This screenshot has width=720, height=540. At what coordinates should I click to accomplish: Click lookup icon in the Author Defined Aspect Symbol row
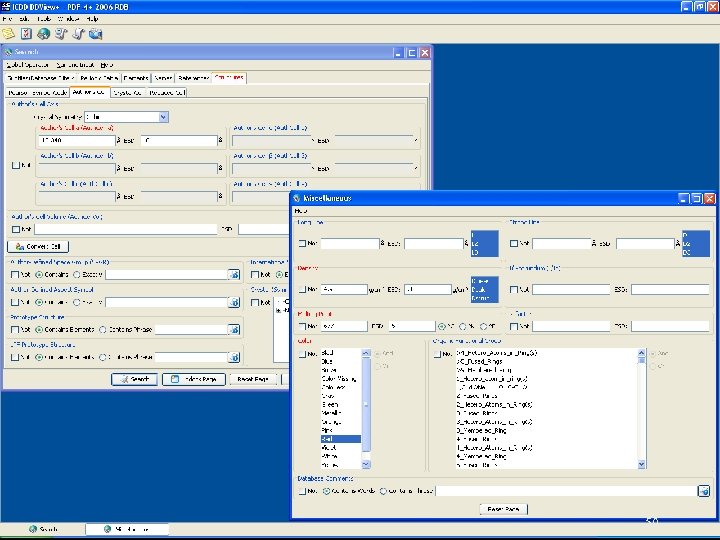pos(234,301)
